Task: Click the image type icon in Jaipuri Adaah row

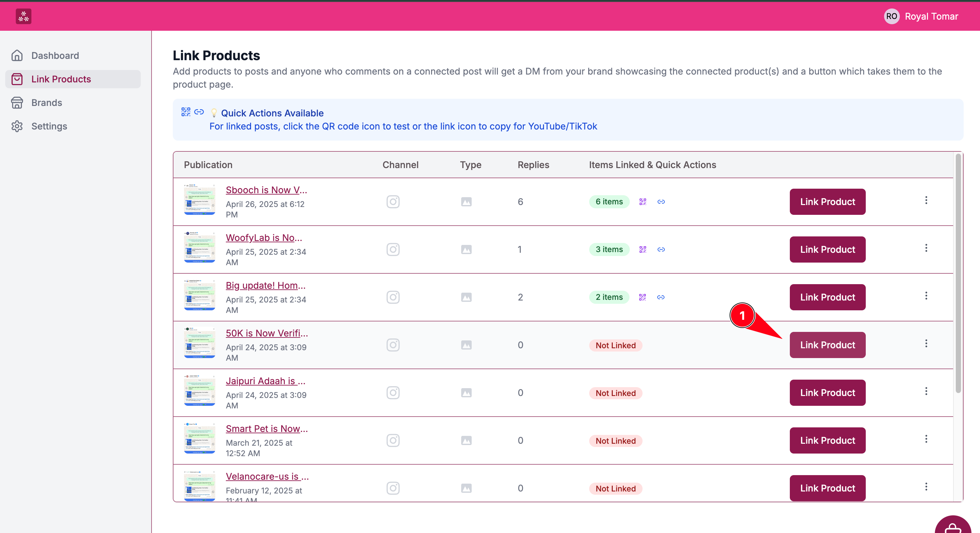Action: pos(466,393)
